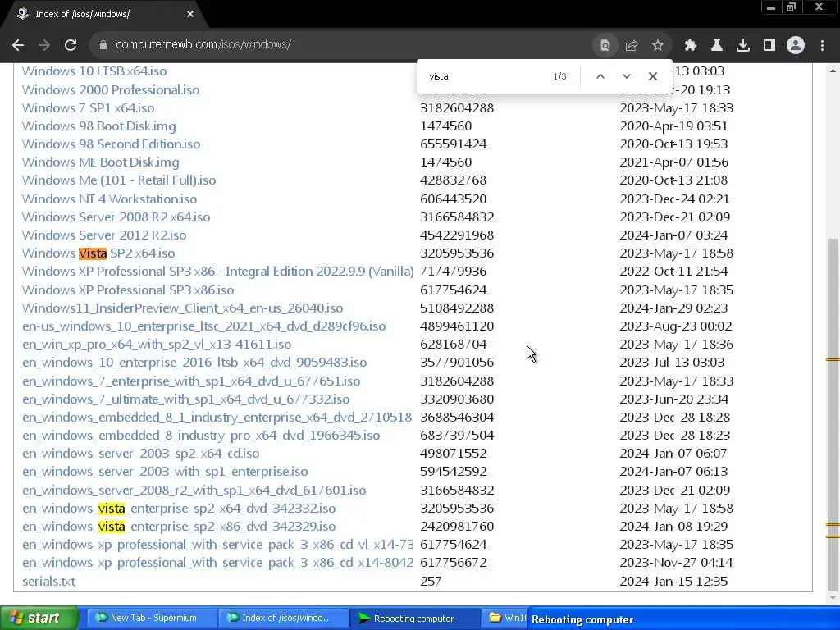Open en_windows_vista_enterprise_sp2_x64 iso link
The width and height of the screenshot is (840, 630).
coord(179,509)
